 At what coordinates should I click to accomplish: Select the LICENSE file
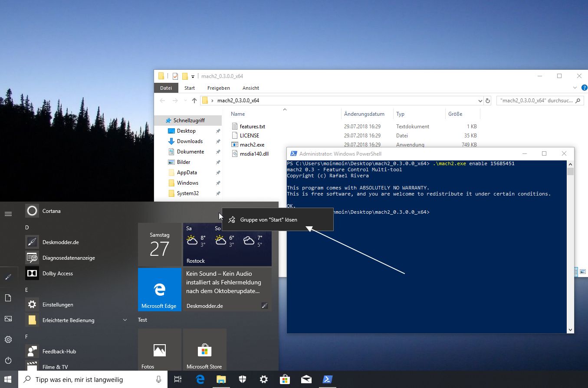[249, 136]
